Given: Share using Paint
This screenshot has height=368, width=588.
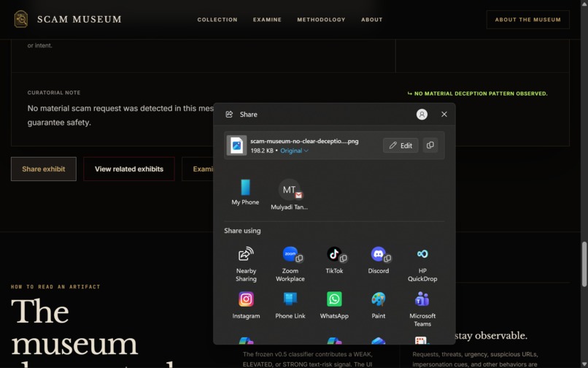Looking at the screenshot, I should (378, 305).
